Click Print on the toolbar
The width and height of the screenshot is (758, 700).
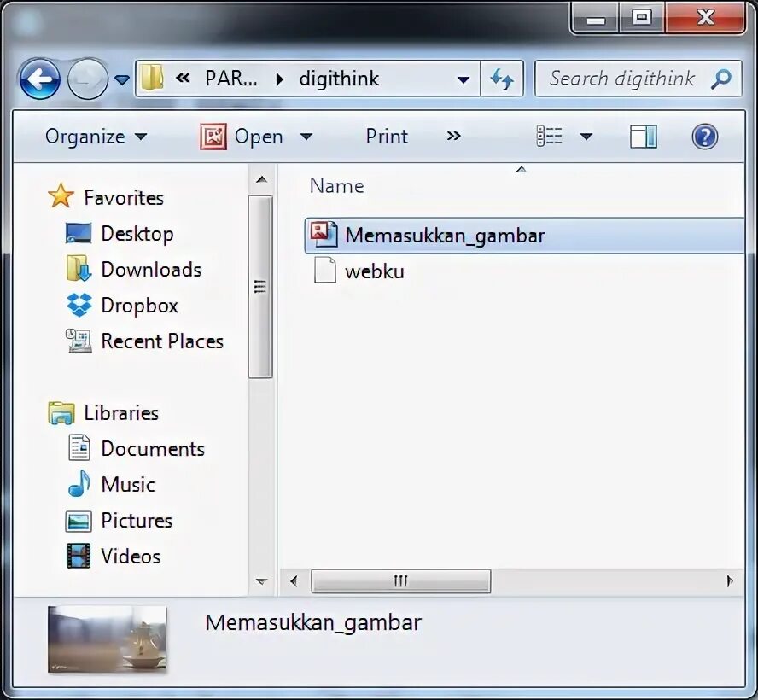[387, 137]
